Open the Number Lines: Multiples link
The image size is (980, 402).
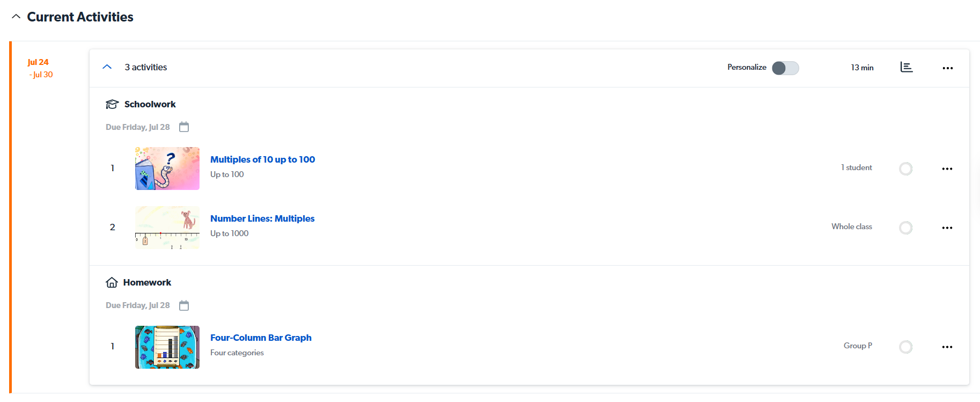click(x=262, y=218)
